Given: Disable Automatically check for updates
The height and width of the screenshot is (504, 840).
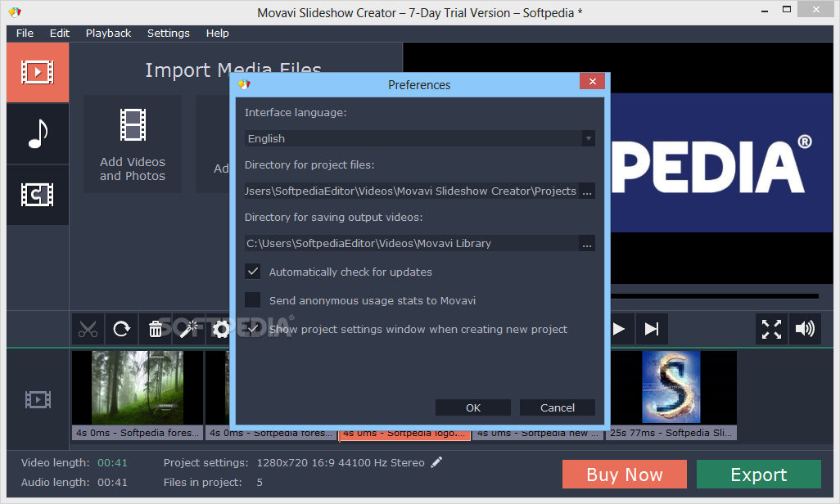Looking at the screenshot, I should (252, 272).
